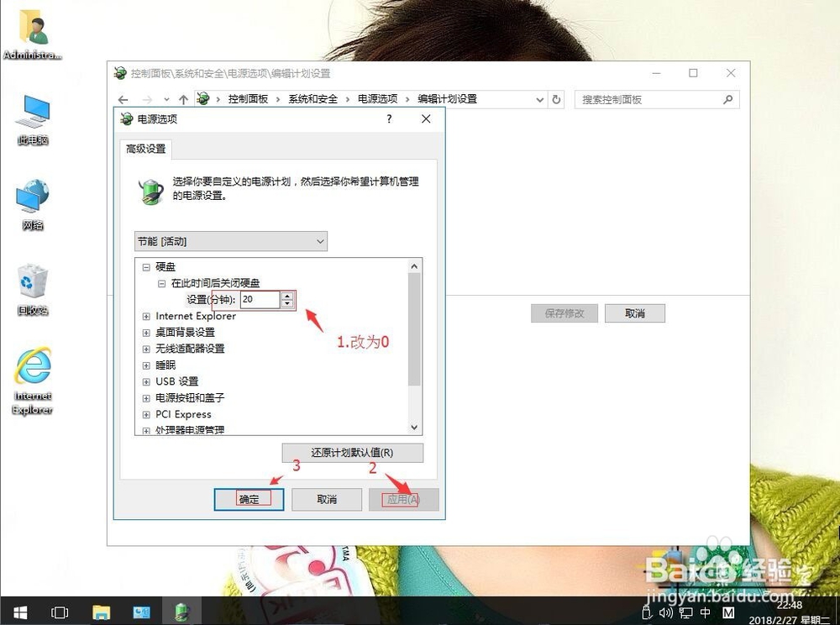The image size is (840, 625).
Task: Expand the 桌面背景设置 node
Action: [145, 333]
